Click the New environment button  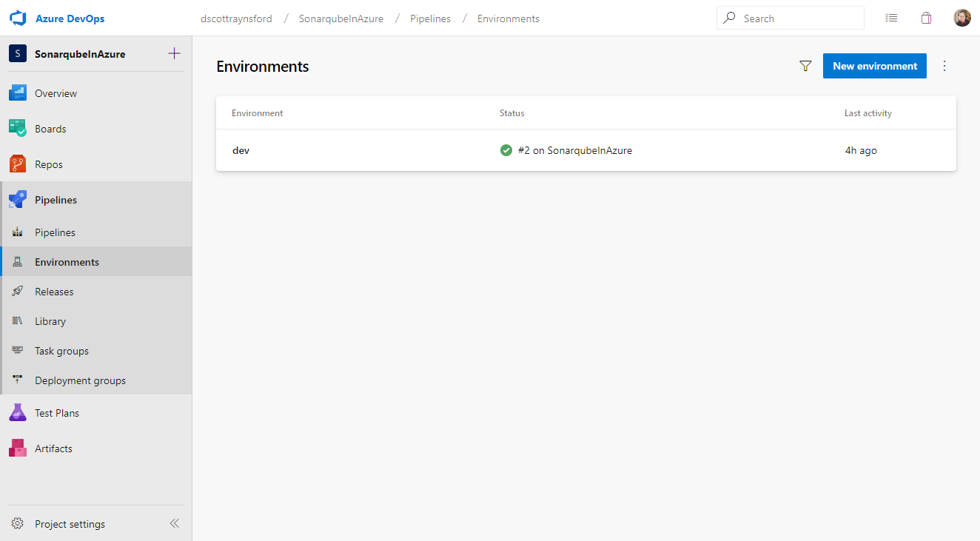click(875, 66)
